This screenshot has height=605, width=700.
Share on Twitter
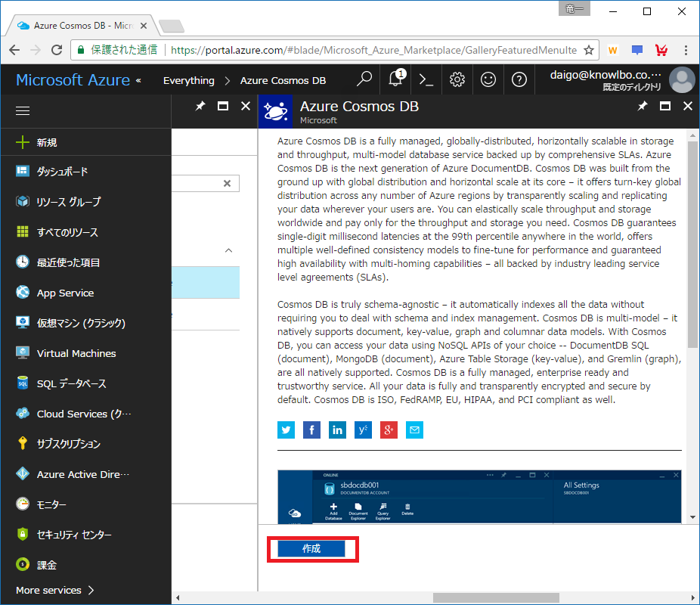[x=287, y=430]
